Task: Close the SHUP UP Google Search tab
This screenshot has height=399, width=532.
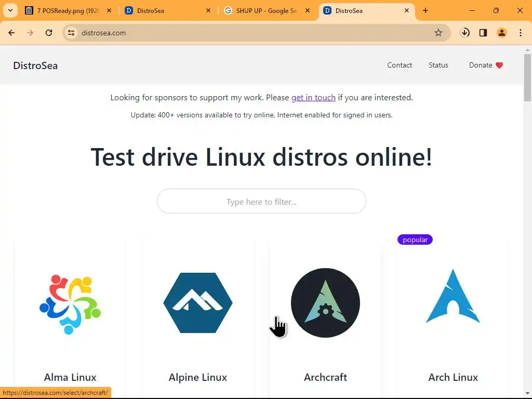Action: [x=308, y=10]
